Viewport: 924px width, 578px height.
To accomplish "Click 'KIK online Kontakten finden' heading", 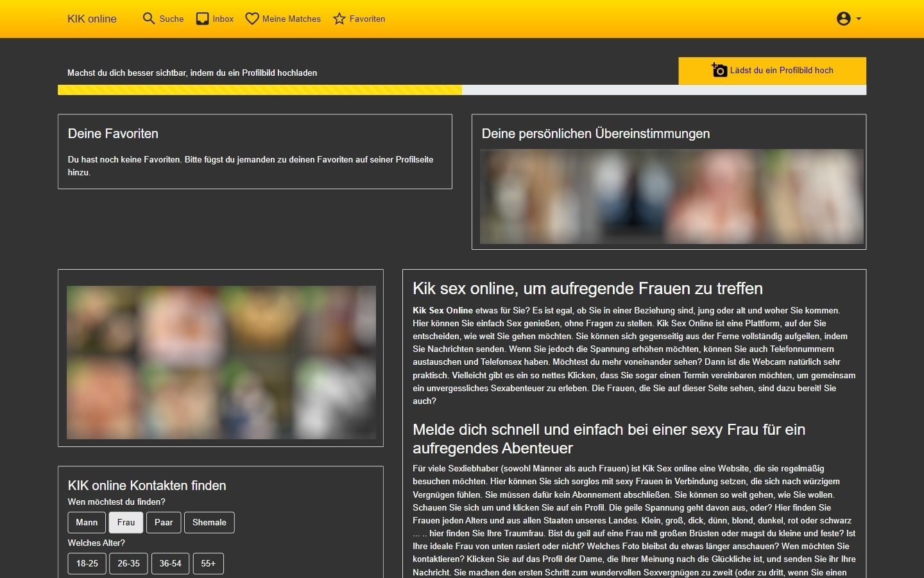I will [x=147, y=486].
